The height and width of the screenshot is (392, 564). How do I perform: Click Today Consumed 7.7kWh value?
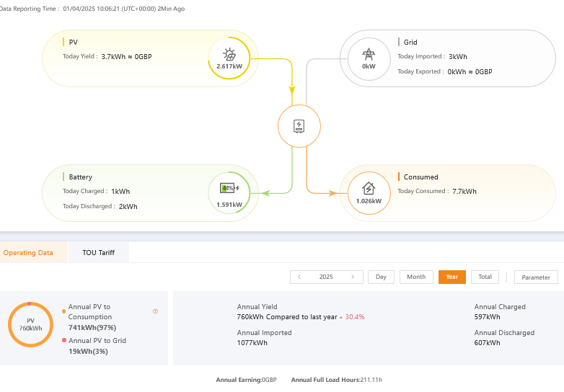pyautogui.click(x=464, y=192)
